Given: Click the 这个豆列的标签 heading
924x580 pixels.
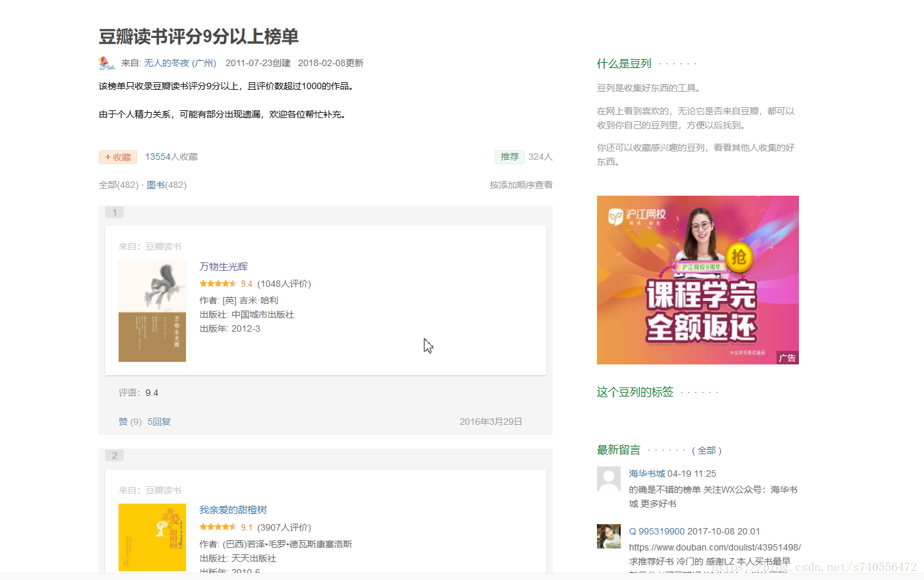Looking at the screenshot, I should coord(635,392).
